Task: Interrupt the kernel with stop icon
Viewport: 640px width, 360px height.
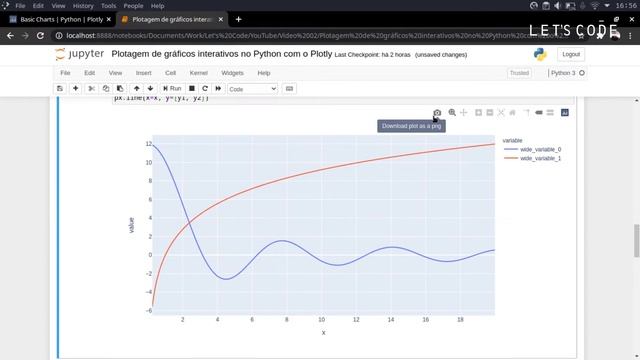Action: click(x=192, y=89)
